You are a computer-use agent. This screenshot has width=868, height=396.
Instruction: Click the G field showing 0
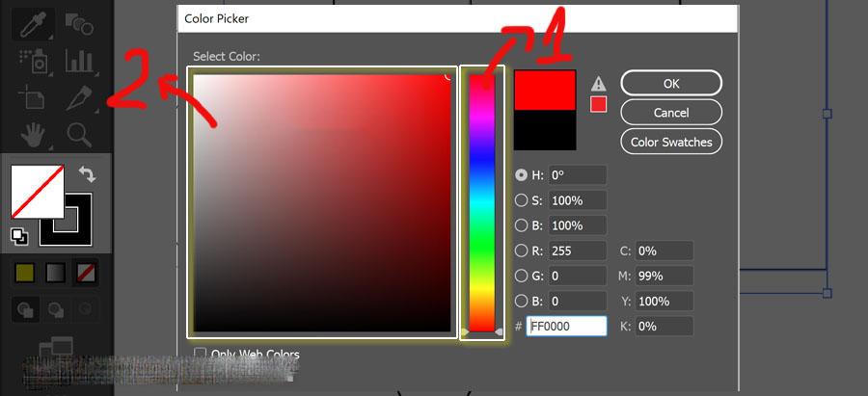pos(578,276)
